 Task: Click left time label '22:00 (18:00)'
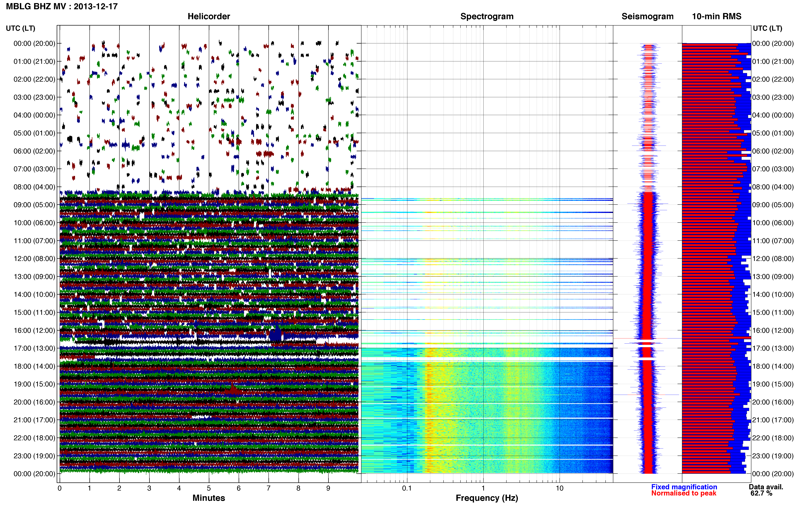34,438
